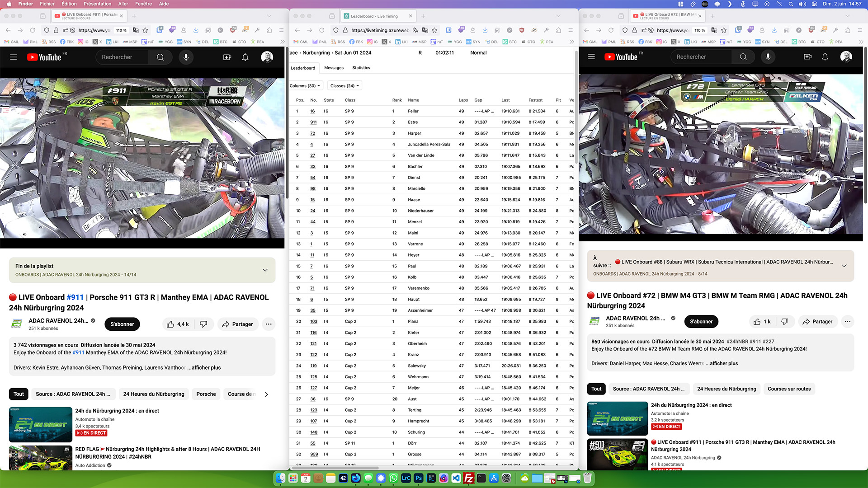The width and height of the screenshot is (868, 488).
Task: Expand Columns (30) dropdown
Action: point(305,86)
